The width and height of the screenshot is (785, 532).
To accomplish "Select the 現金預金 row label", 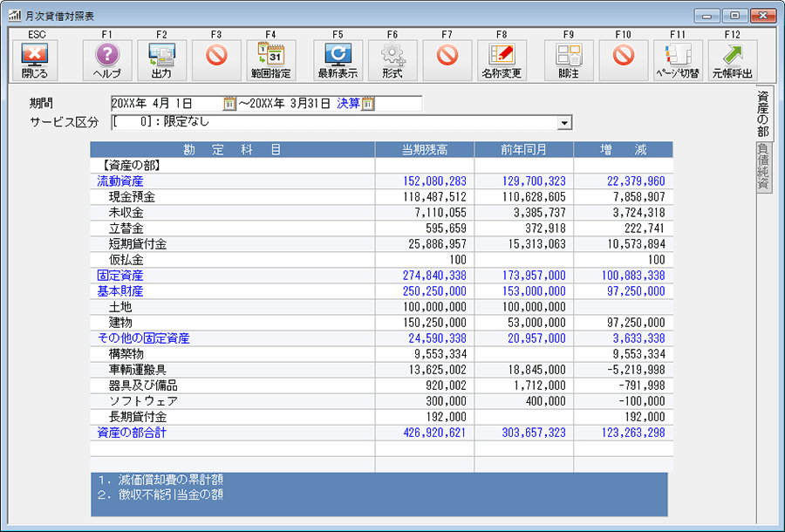I will (x=132, y=197).
